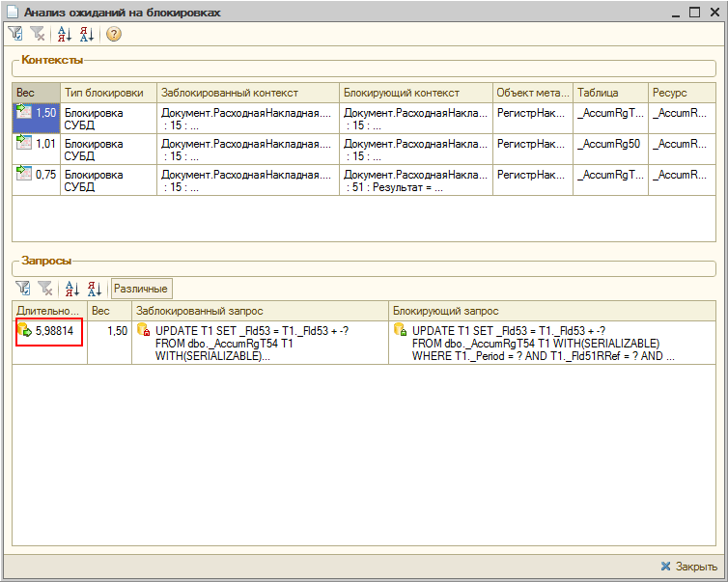728x582 pixels.
Task: Click the row icon next to weight 1,50
Action: pyautogui.click(x=24, y=111)
